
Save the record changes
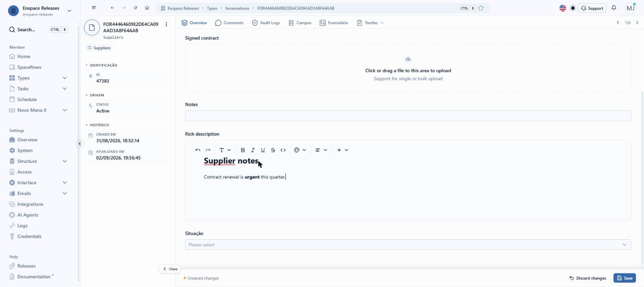click(624, 278)
